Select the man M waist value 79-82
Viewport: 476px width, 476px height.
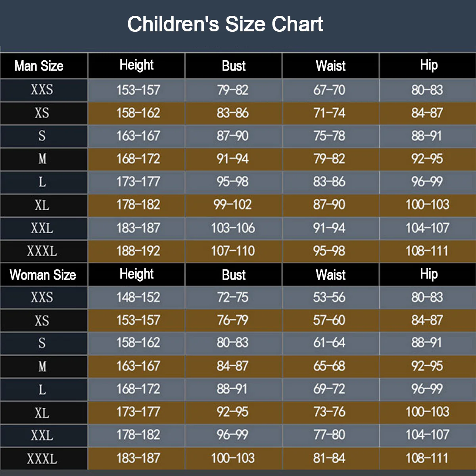click(x=329, y=159)
